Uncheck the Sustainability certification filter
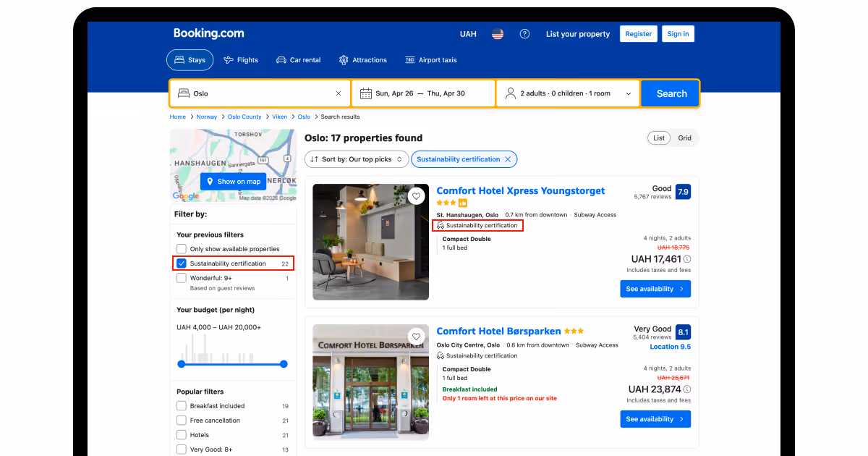Image resolution: width=868 pixels, height=456 pixels. (182, 263)
